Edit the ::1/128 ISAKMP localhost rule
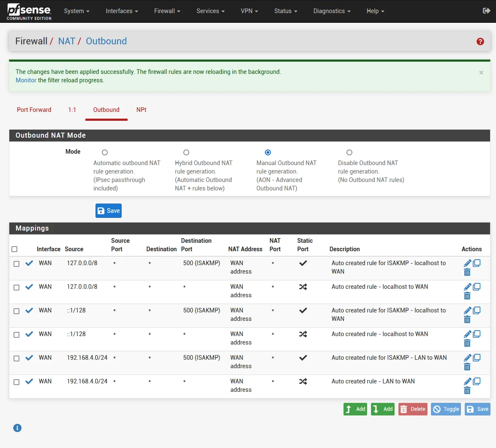The image size is (496, 448). click(x=467, y=311)
